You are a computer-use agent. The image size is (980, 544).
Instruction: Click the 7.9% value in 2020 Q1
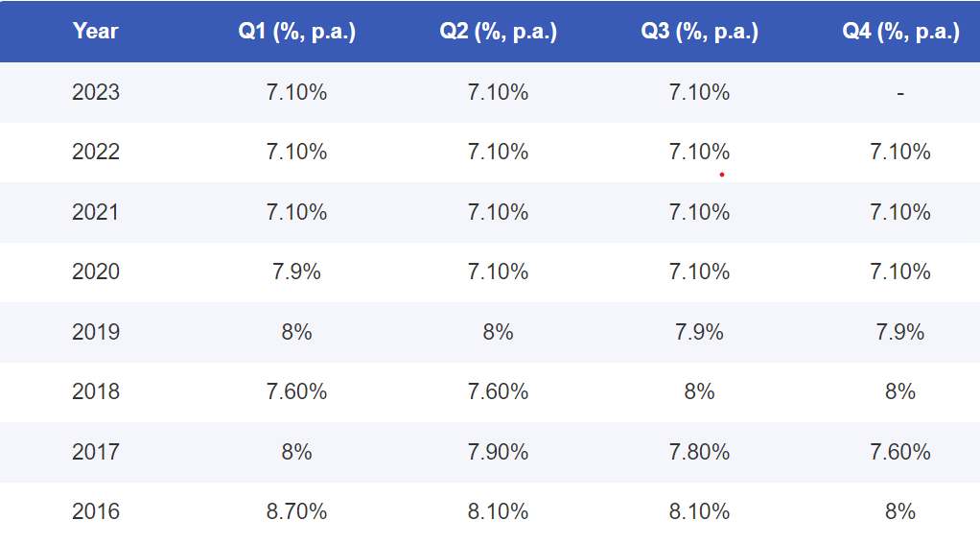pyautogui.click(x=297, y=272)
